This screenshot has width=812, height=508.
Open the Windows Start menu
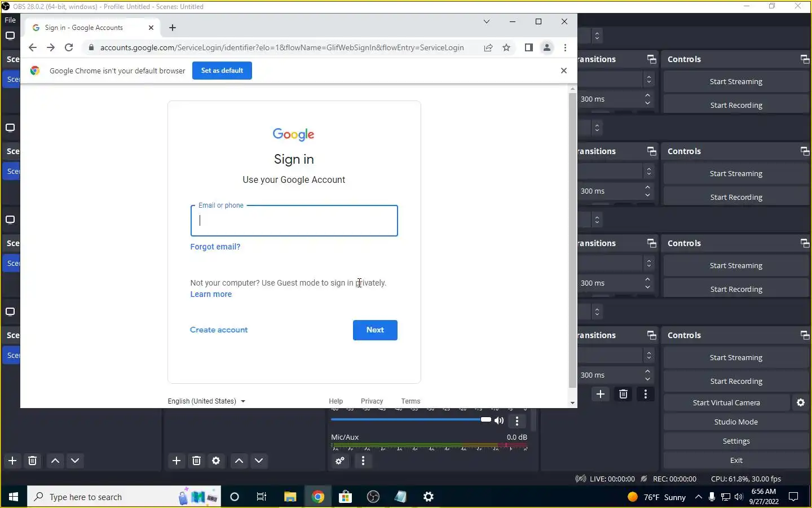pos(14,497)
